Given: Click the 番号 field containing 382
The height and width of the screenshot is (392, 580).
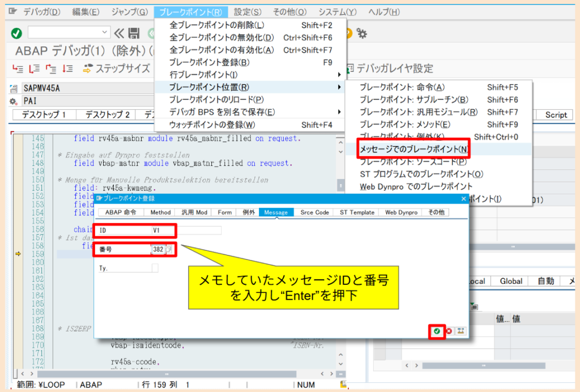Looking at the screenshot, I should (159, 250).
